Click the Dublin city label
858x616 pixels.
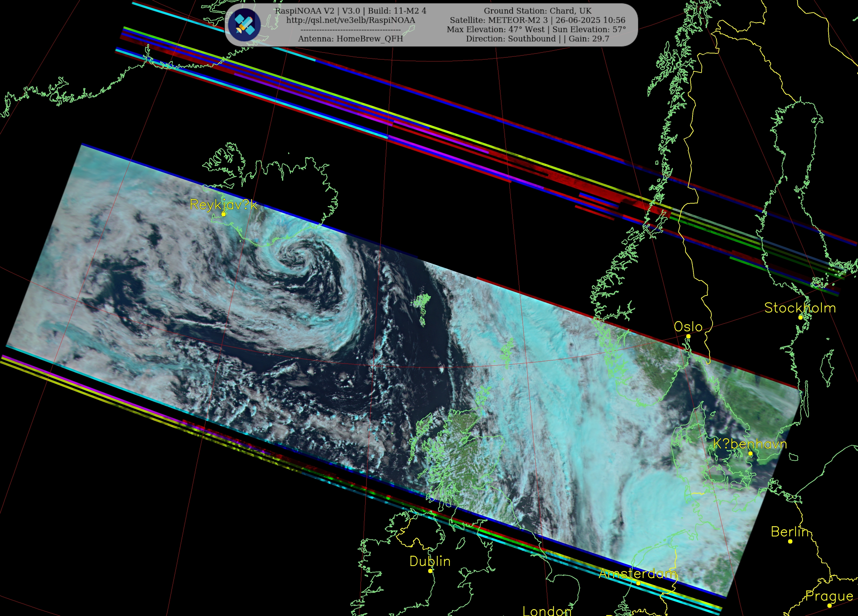pyautogui.click(x=430, y=561)
